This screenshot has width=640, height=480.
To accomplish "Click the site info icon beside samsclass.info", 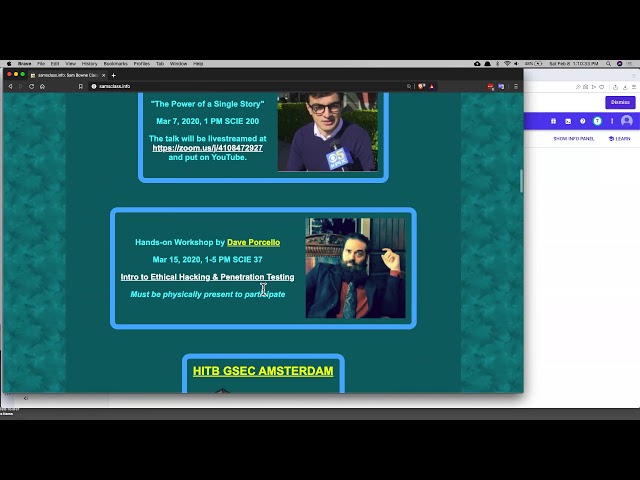I will pyautogui.click(x=94, y=87).
